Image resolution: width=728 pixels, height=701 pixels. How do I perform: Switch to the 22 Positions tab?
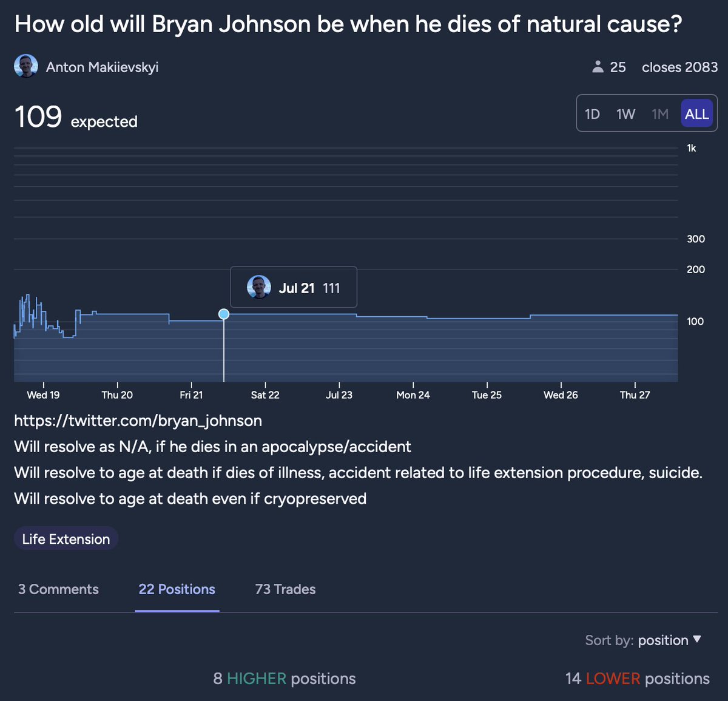[177, 589]
